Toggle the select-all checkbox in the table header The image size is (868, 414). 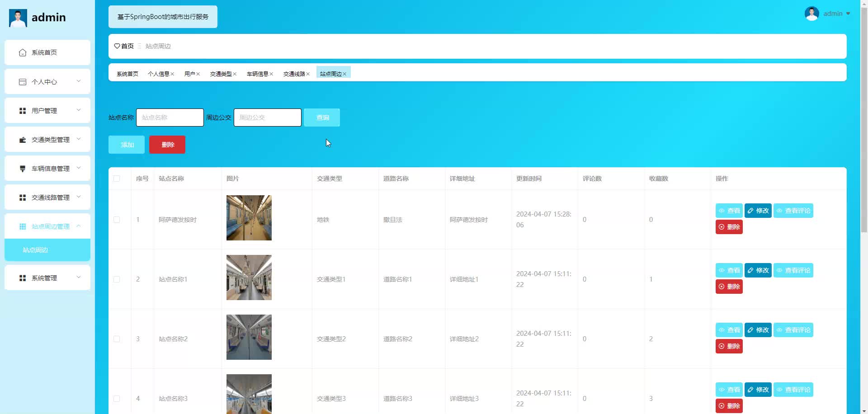117,179
